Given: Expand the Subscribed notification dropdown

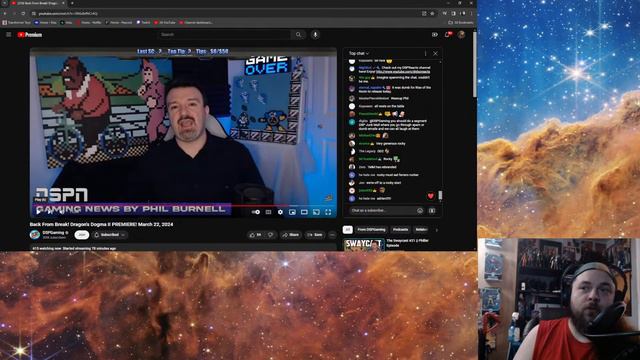Looking at the screenshot, I should click(109, 235).
